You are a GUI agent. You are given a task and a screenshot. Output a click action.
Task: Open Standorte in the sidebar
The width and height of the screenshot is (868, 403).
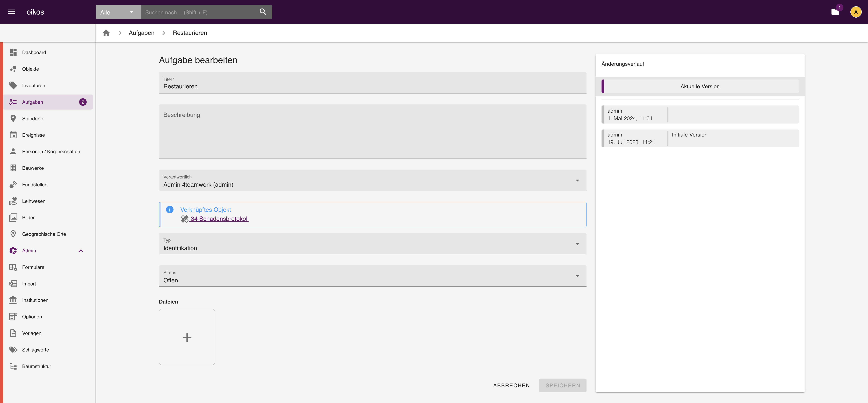[x=48, y=119]
